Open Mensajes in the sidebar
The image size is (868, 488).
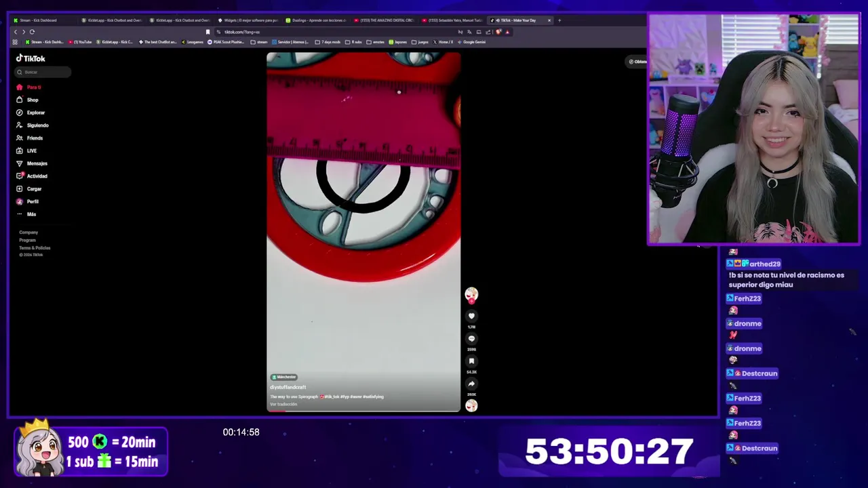tap(32, 163)
